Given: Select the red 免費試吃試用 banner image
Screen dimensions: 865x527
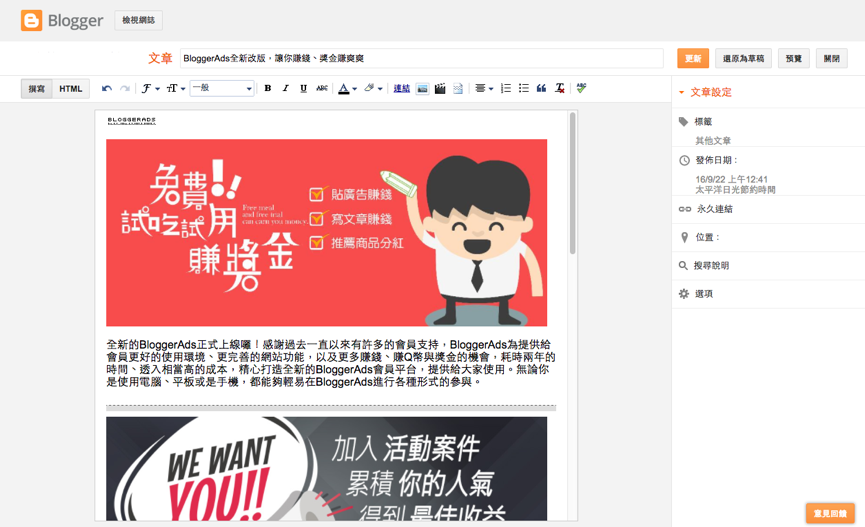Looking at the screenshot, I should pos(327,232).
